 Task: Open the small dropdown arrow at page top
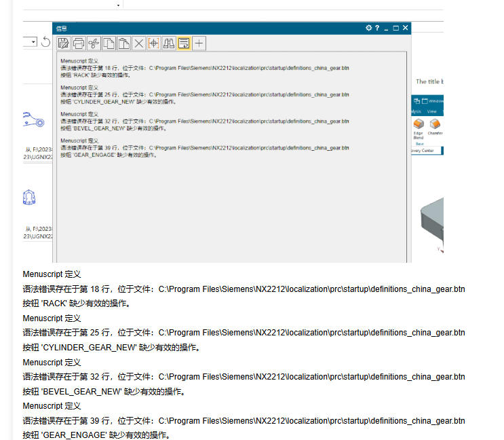[118, 5]
